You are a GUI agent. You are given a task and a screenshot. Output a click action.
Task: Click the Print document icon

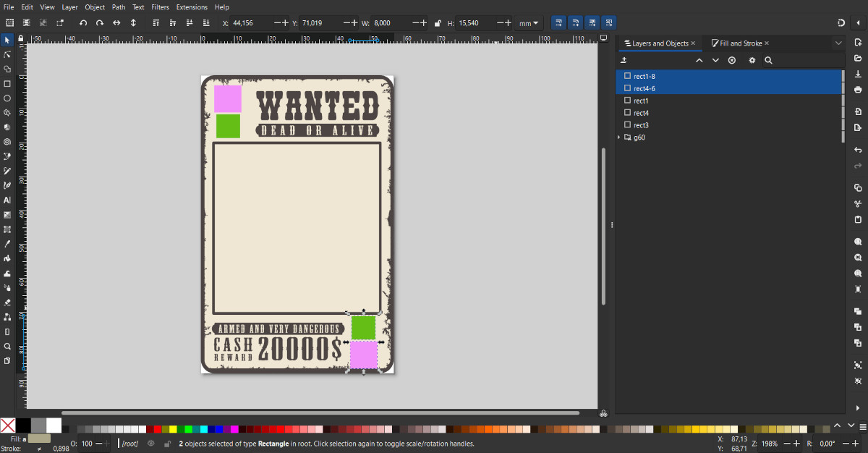(858, 89)
